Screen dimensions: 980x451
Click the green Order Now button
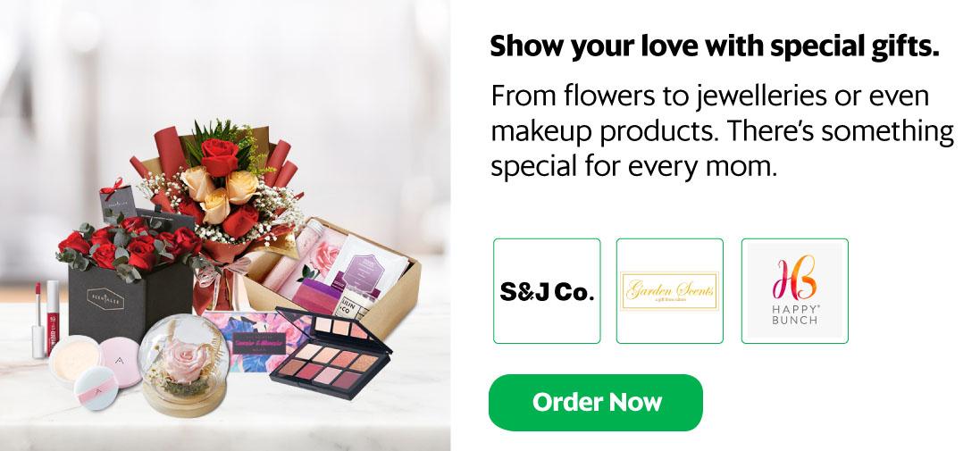tap(595, 402)
